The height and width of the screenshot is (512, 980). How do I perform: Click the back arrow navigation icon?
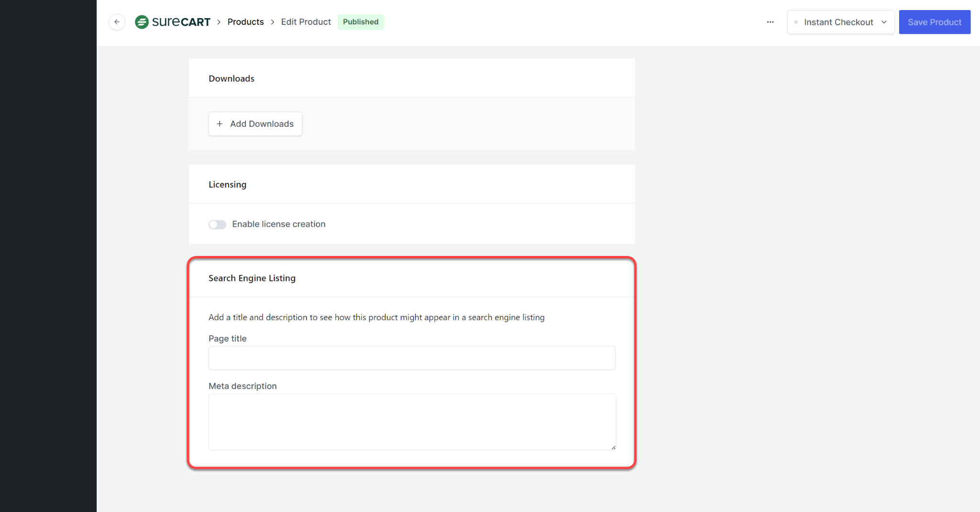117,22
